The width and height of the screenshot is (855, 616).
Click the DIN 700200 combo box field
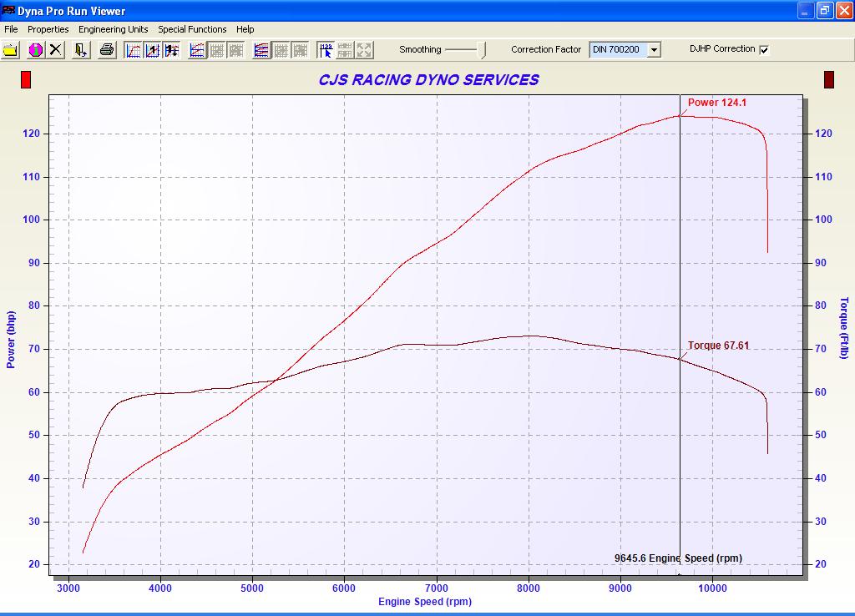tap(617, 50)
